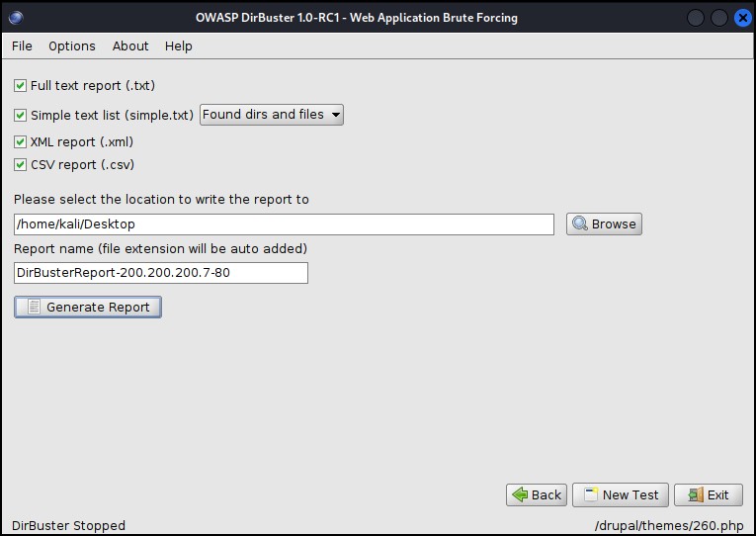Toggle Simple text list checkbox

21,116
